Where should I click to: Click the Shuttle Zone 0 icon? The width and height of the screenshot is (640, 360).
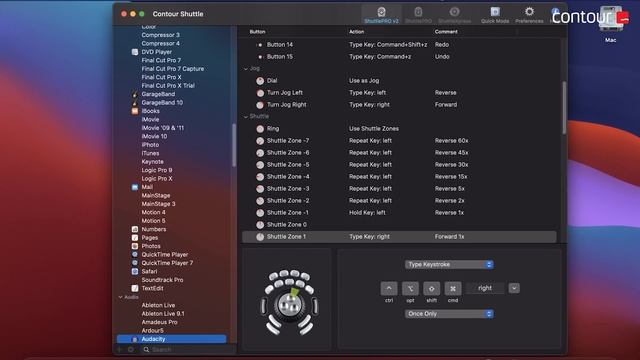(x=260, y=225)
